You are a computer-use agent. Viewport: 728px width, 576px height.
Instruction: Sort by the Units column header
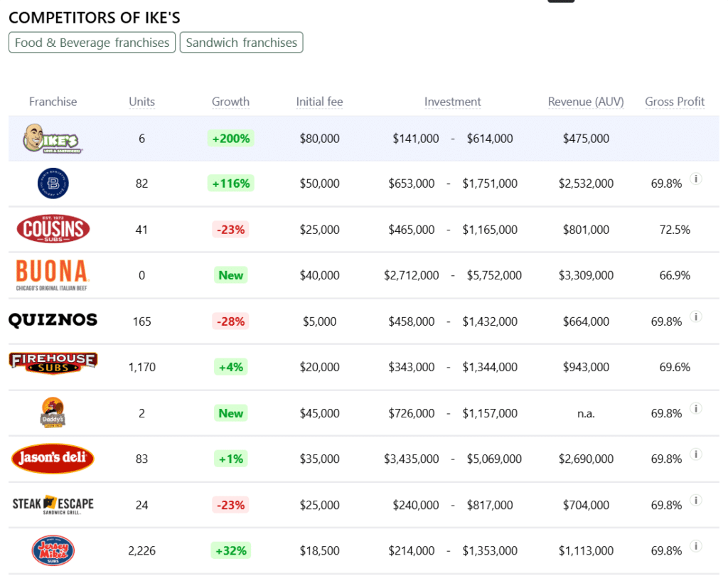pyautogui.click(x=141, y=102)
